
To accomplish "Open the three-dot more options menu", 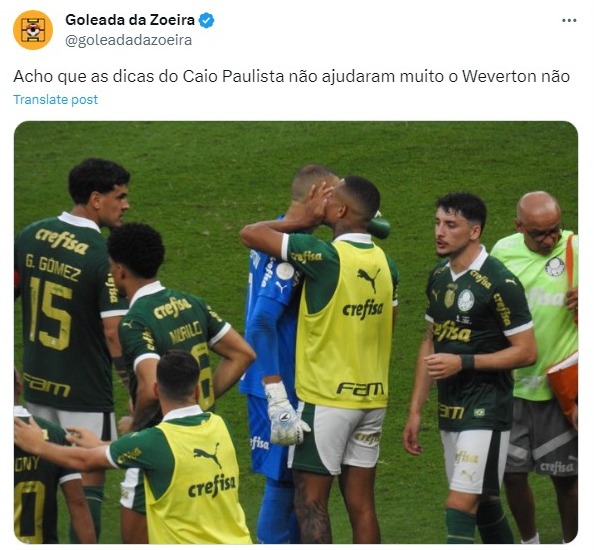I will point(569,20).
